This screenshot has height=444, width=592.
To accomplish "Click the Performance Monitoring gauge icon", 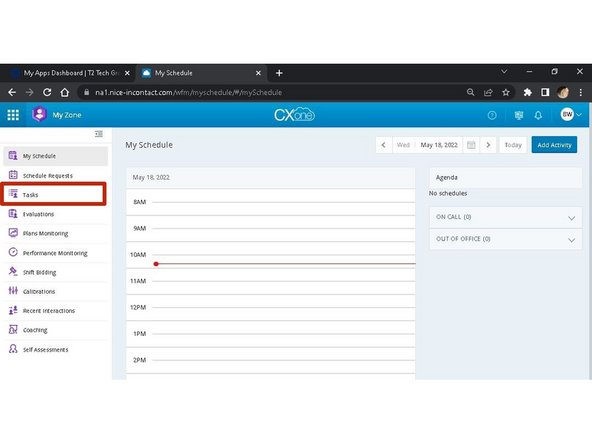I will coord(13,252).
